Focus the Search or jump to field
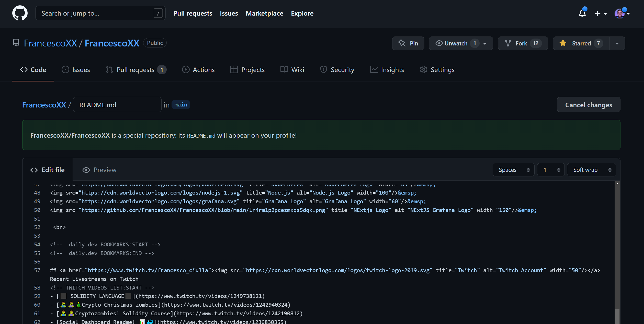 coord(100,13)
